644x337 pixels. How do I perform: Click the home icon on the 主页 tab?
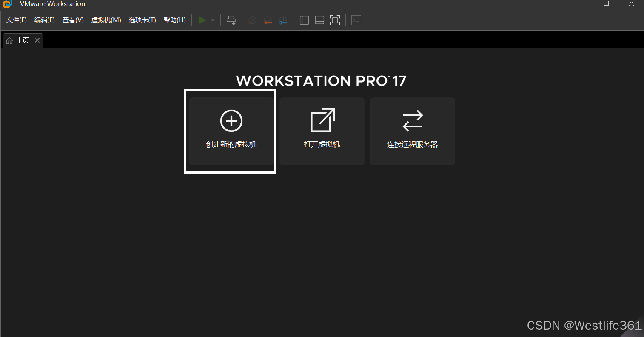tap(10, 40)
